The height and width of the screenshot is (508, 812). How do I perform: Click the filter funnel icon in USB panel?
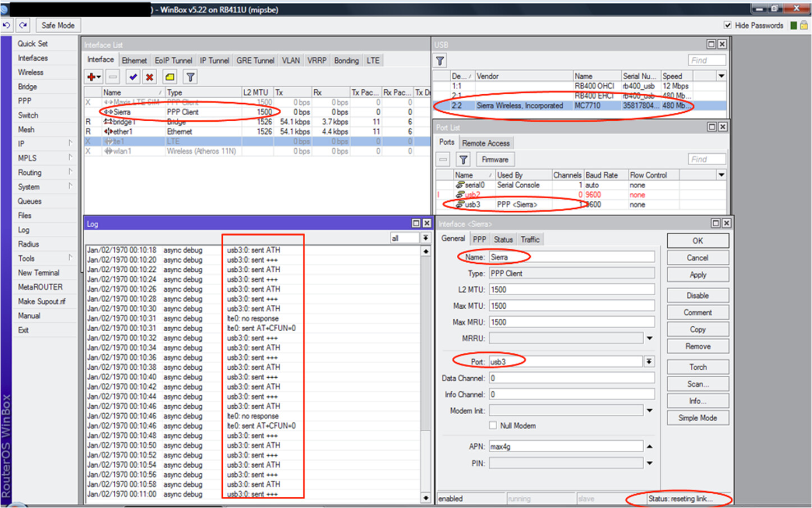pos(441,61)
